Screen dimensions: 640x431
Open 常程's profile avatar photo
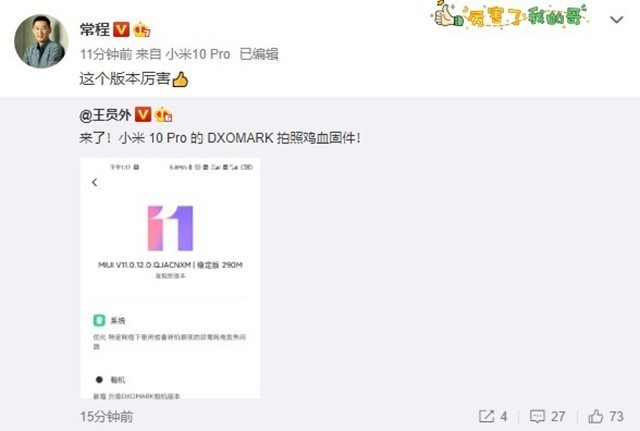coord(41,41)
